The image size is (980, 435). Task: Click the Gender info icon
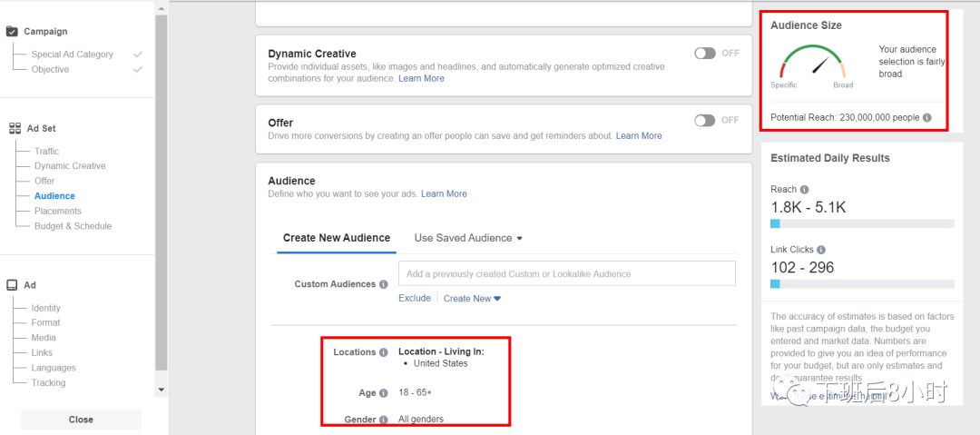coord(383,420)
